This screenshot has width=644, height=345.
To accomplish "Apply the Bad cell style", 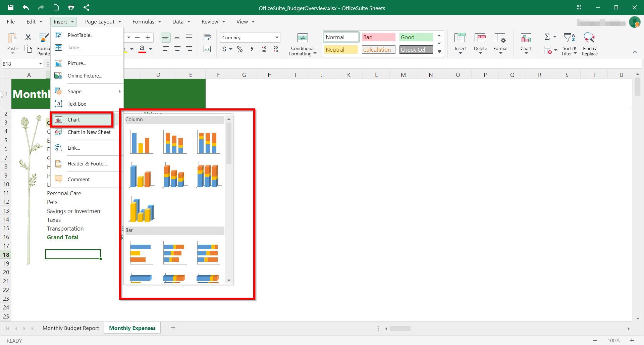I will (x=378, y=37).
